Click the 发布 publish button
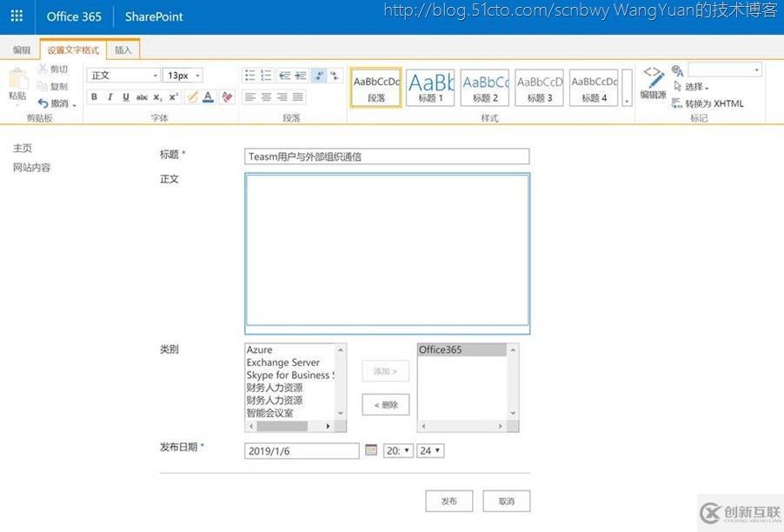This screenshot has height=532, width=784. point(449,501)
